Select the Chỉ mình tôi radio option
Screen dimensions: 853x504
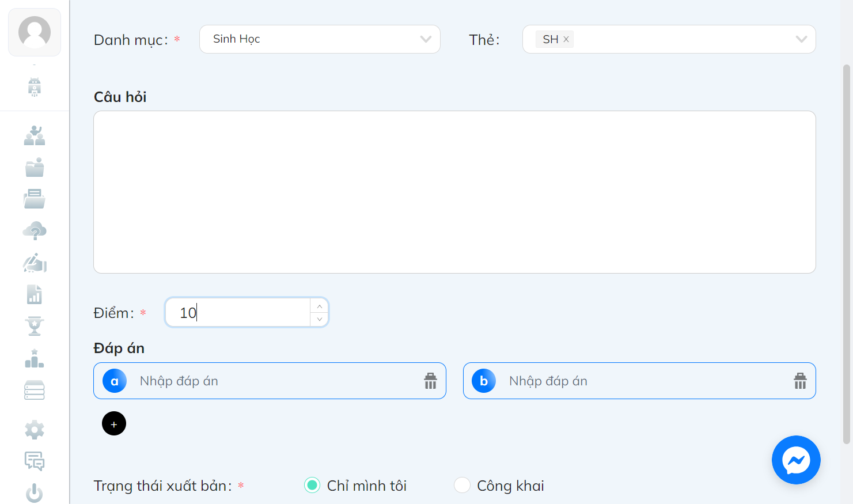click(312, 486)
